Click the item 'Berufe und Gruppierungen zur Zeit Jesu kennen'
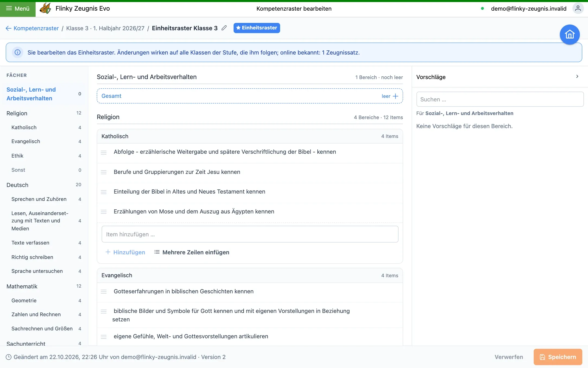Image resolution: width=588 pixels, height=368 pixels. [x=177, y=172]
